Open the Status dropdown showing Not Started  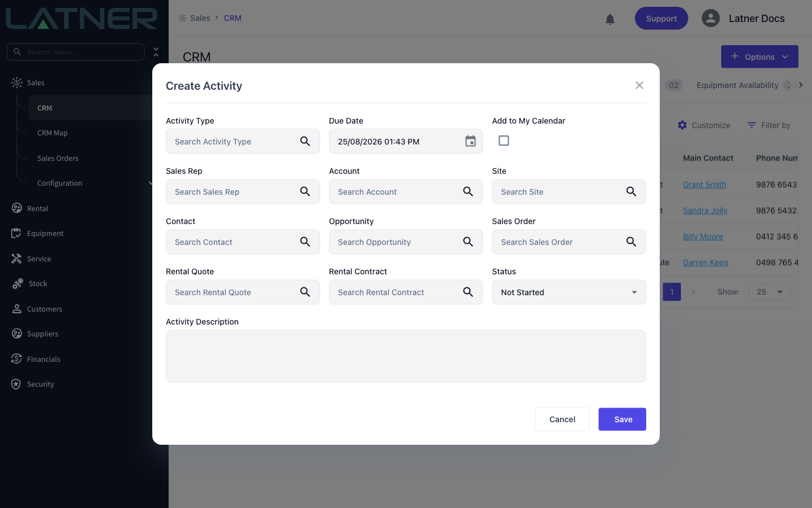(569, 292)
